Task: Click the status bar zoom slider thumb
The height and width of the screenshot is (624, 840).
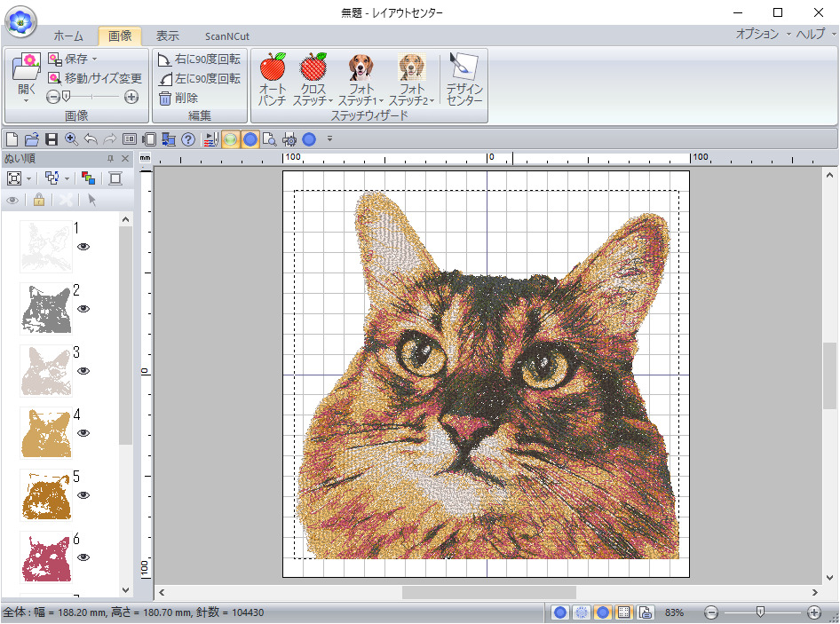Action: coord(760,612)
